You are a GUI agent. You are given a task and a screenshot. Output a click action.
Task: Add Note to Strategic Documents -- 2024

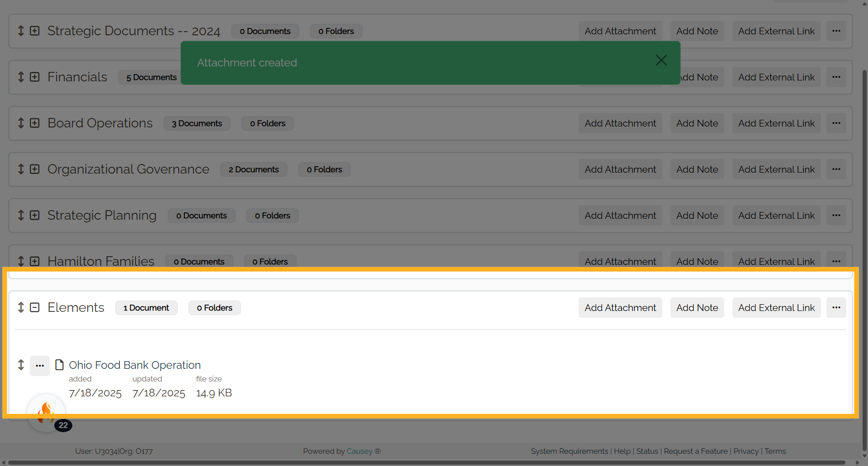coord(697,31)
